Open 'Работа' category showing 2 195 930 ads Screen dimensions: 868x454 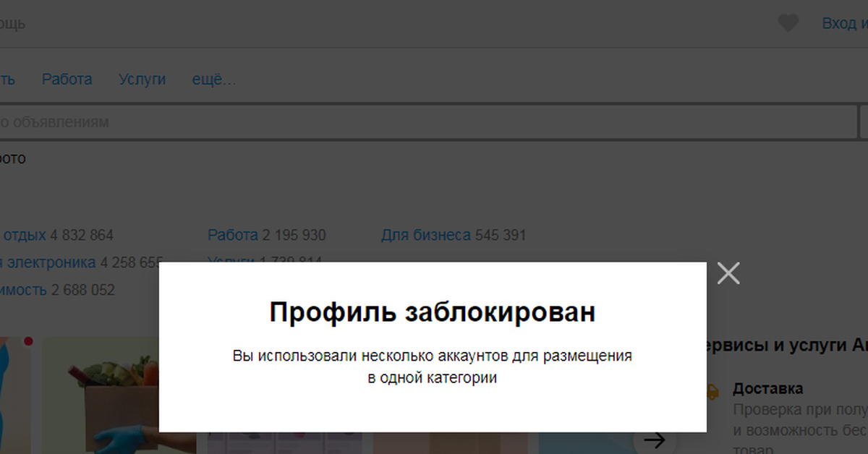click(x=232, y=235)
